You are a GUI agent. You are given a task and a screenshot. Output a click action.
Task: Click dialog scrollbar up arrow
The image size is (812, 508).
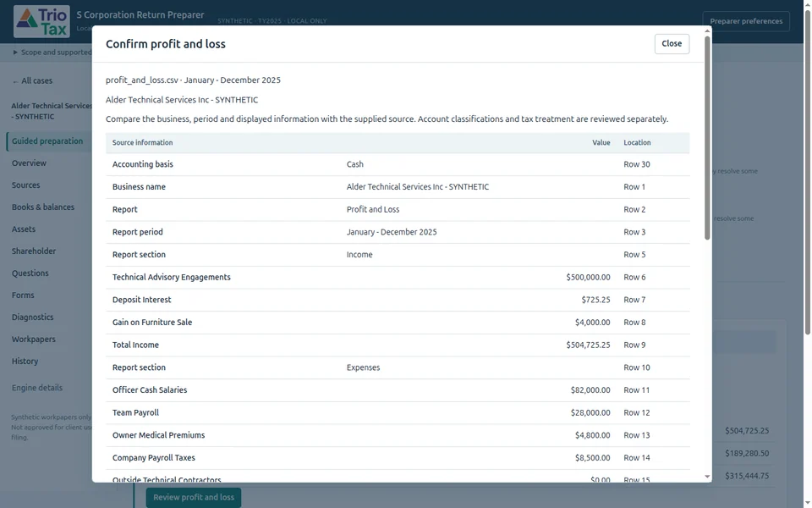pos(707,31)
